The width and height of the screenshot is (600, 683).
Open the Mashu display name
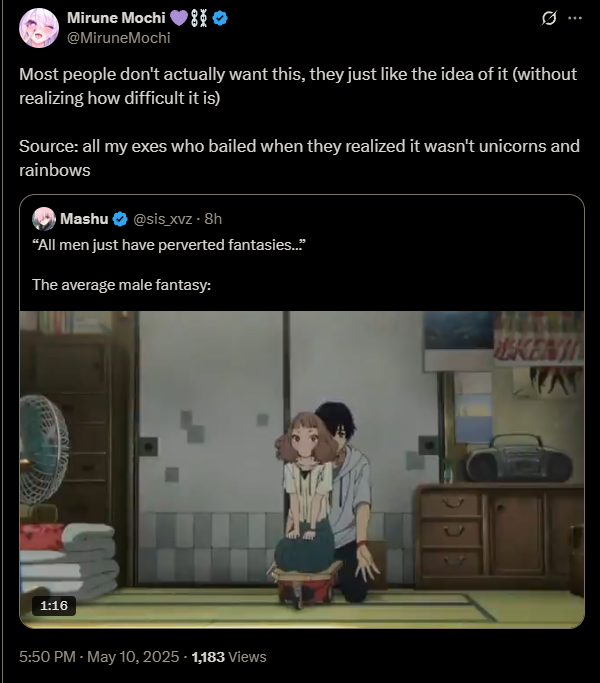84,219
